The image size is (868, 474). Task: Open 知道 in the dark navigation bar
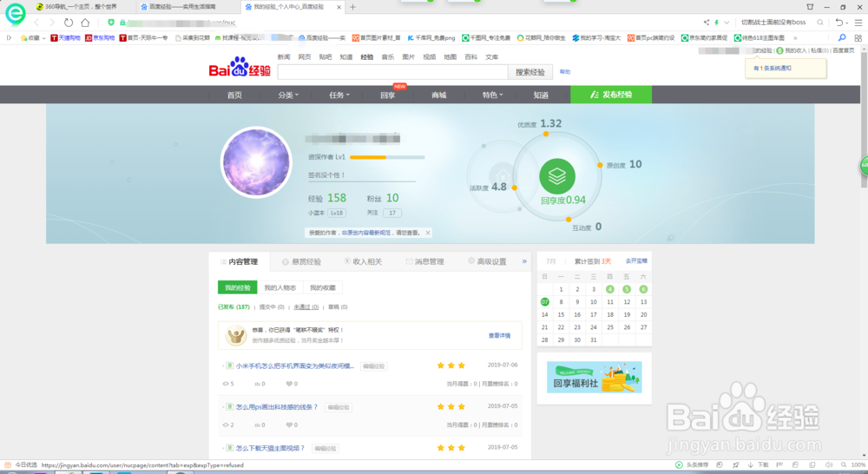pyautogui.click(x=541, y=95)
